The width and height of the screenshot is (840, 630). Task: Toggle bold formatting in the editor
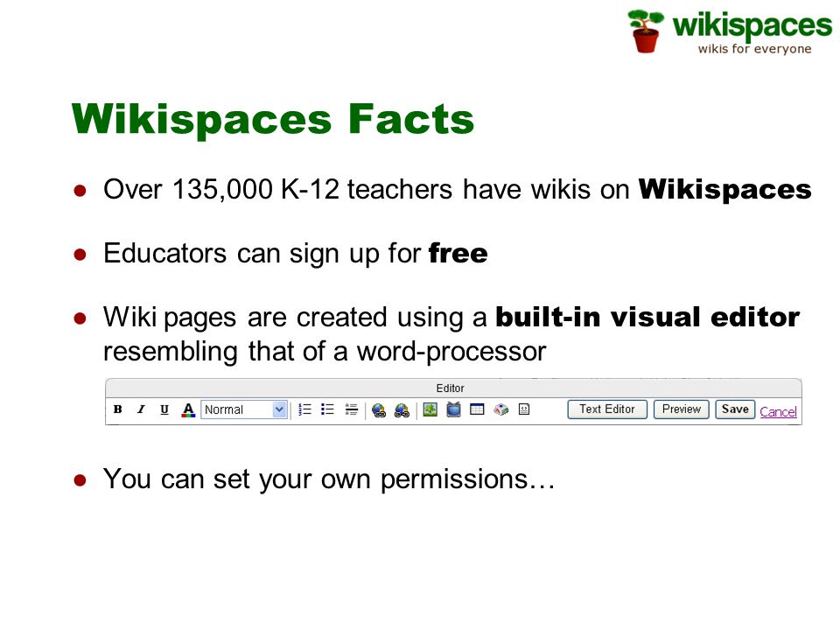(118, 409)
